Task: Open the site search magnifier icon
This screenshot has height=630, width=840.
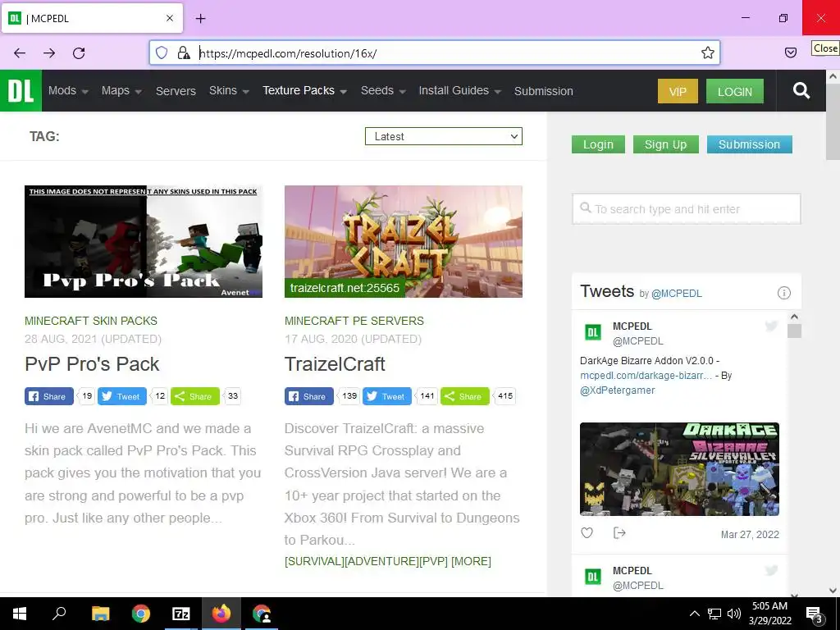Action: (x=801, y=90)
